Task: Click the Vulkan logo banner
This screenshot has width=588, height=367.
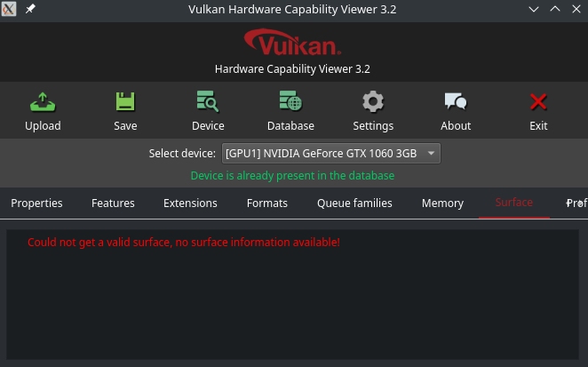Action: pyautogui.click(x=292, y=43)
